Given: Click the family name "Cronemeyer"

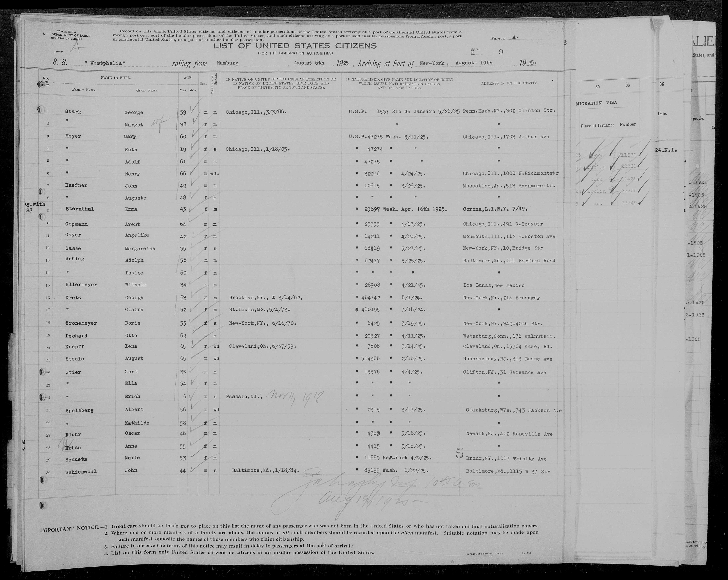Looking at the screenshot, I should click(x=81, y=323).
